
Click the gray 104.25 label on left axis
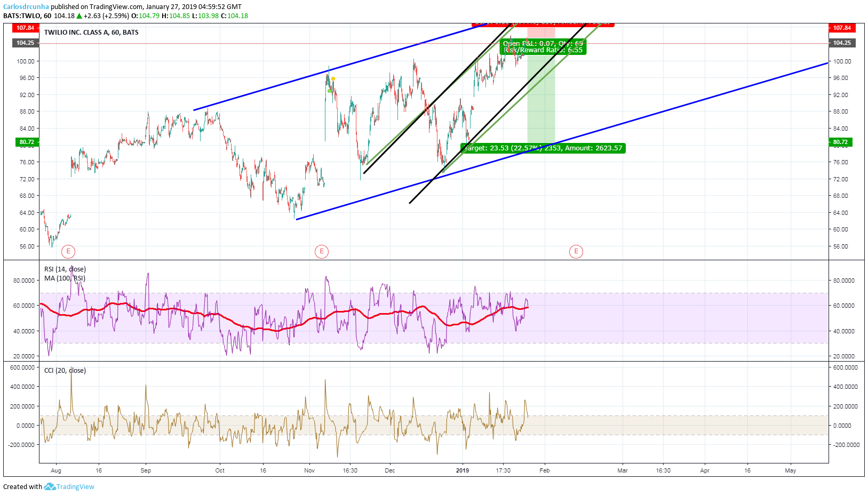tap(26, 43)
